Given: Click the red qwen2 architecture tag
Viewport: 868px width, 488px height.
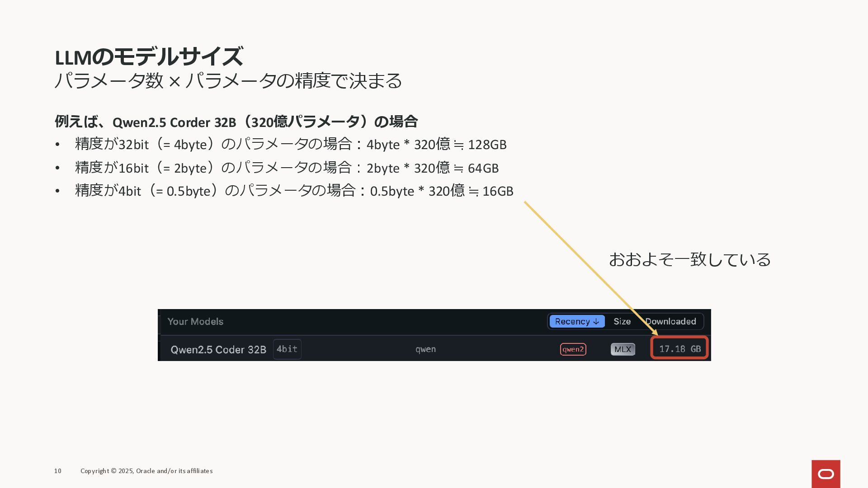Looking at the screenshot, I should click(573, 349).
